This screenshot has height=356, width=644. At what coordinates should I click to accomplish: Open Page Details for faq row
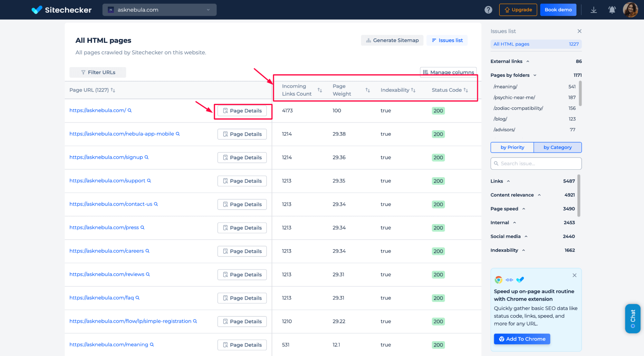[x=242, y=298]
